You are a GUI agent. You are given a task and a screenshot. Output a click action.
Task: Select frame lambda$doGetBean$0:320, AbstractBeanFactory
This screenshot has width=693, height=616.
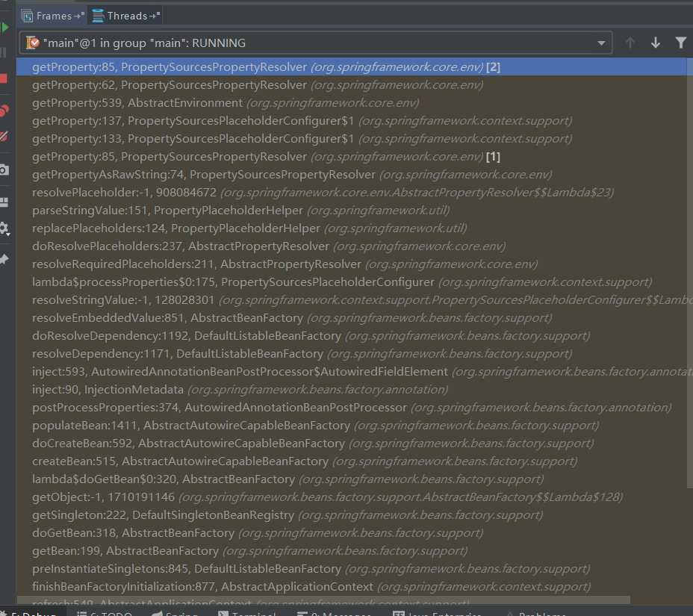click(352, 479)
